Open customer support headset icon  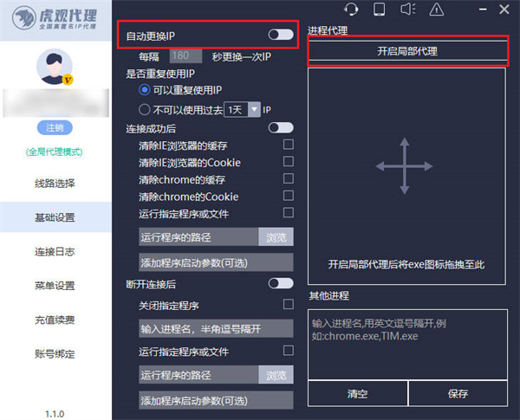pos(351,10)
